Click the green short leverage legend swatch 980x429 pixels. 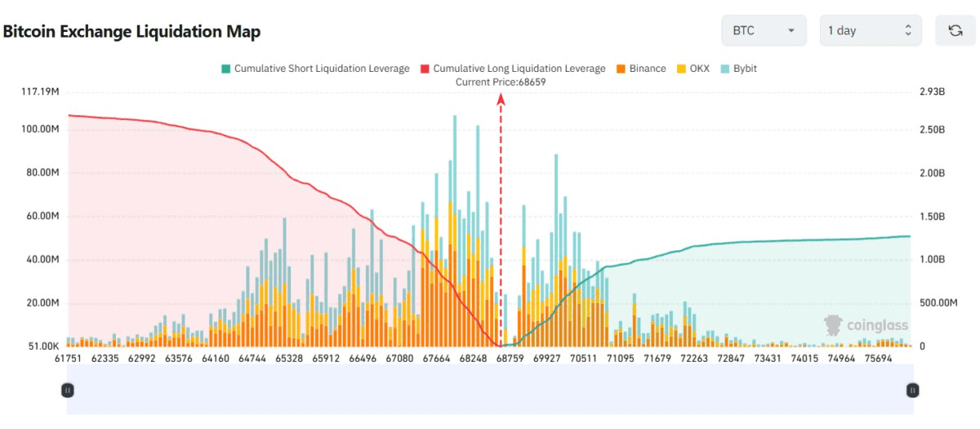(225, 69)
